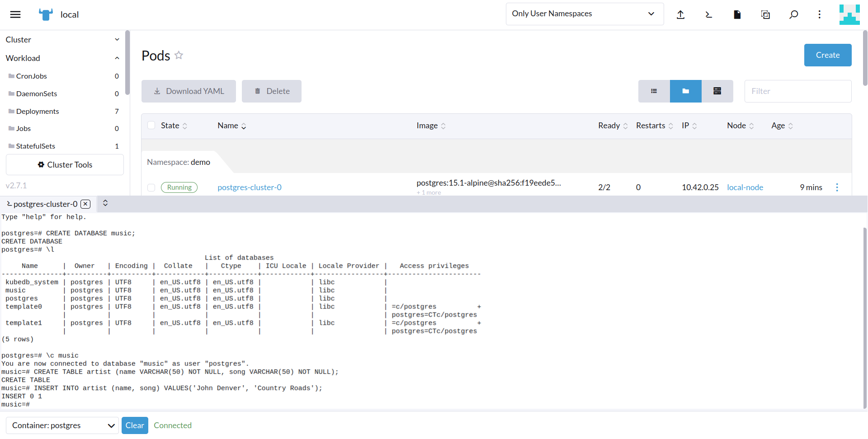Screen dimensions: 868x439
Task: Select the copy resource icon in the header
Action: 765,14
